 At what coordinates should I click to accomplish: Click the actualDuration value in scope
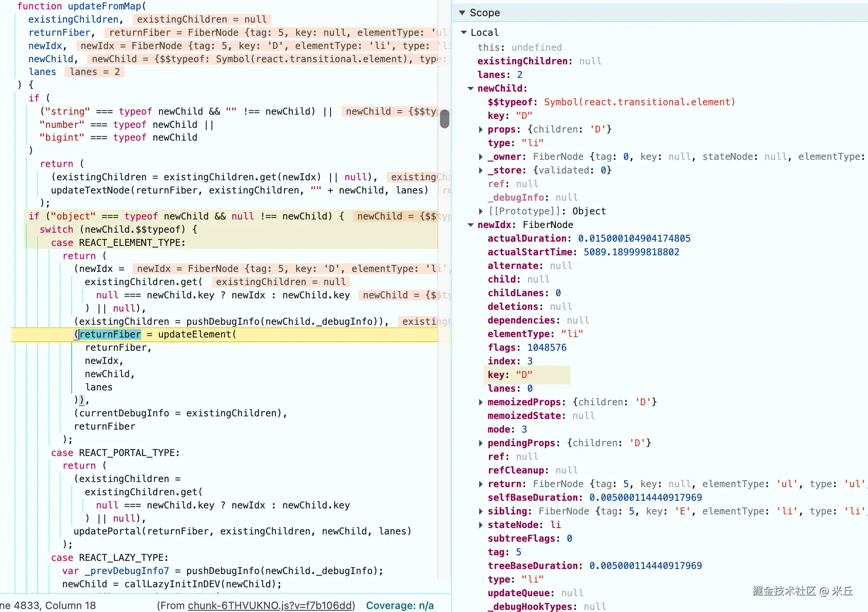coord(634,238)
